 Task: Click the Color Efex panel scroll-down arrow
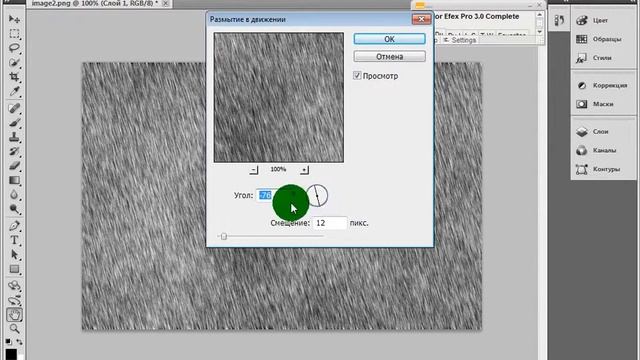(540, 32)
